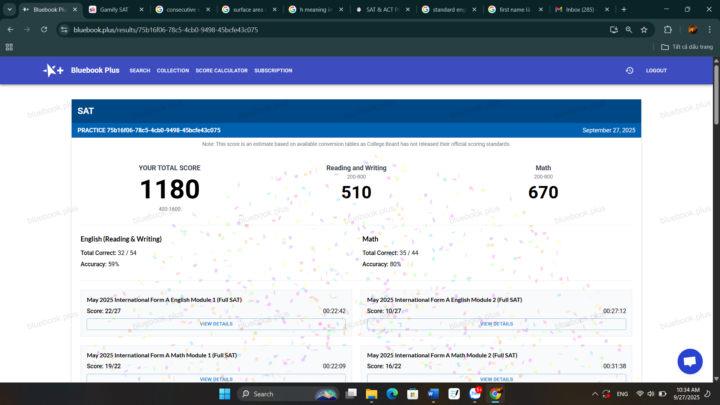The image size is (720, 405).
Task: Switch to the standard eng search tab
Action: pos(450,9)
